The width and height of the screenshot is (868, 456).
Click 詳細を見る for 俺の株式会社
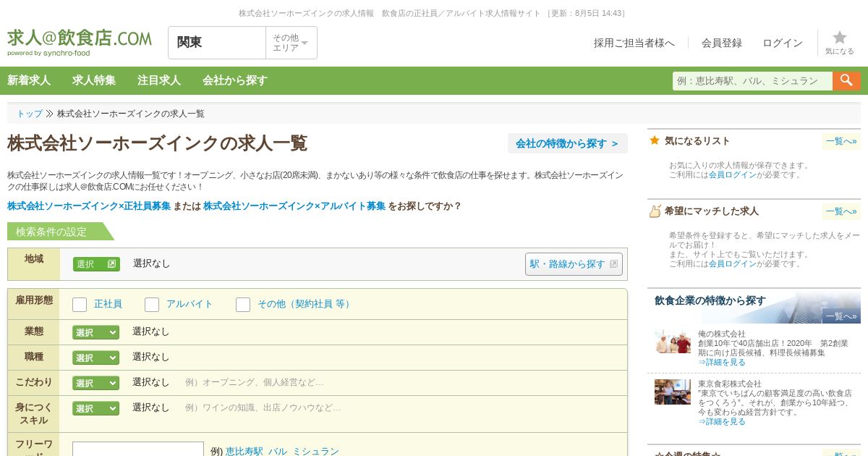[722, 362]
